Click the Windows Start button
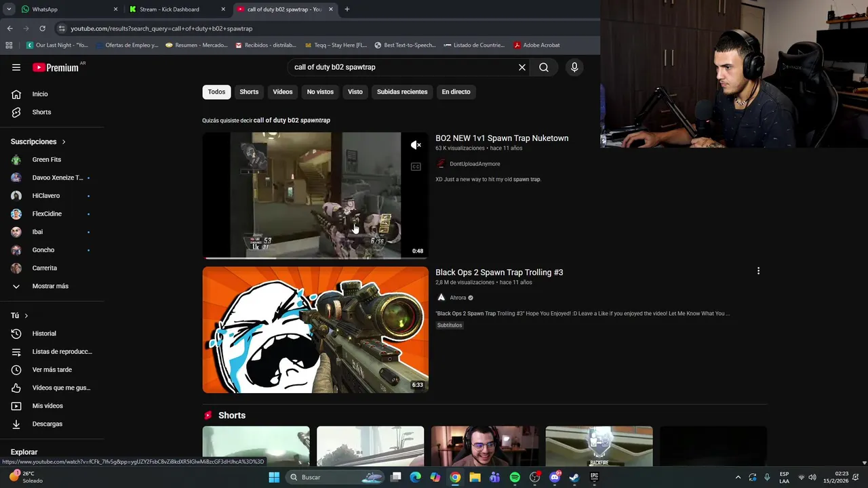 click(274, 477)
